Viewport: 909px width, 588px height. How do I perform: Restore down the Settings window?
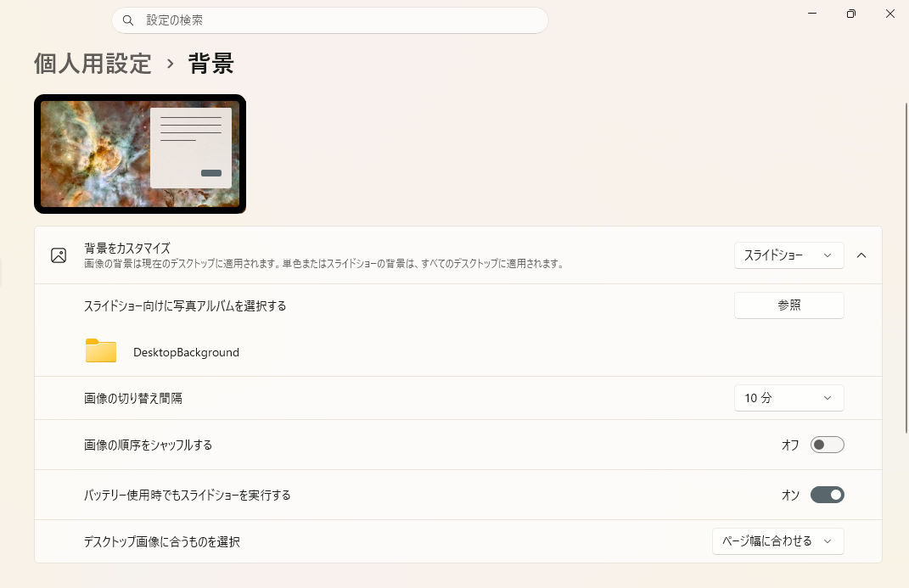point(851,14)
